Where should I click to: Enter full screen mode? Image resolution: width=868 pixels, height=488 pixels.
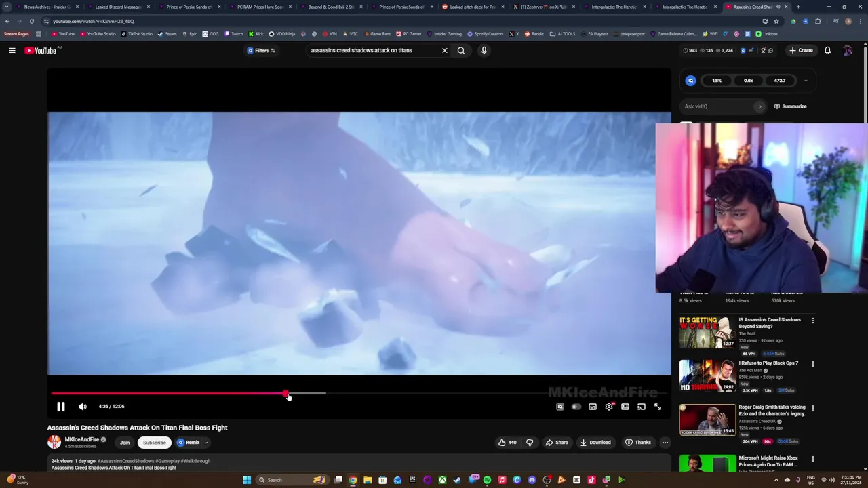click(658, 407)
